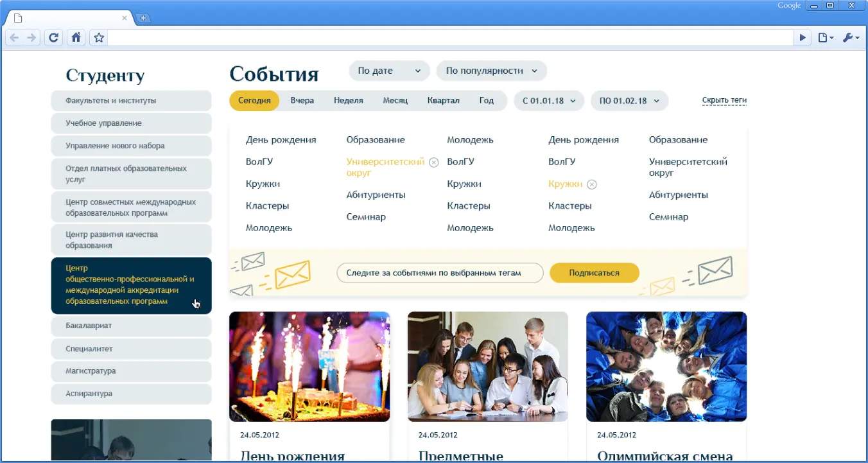Select the Сегодня period tab
The image size is (868, 463).
click(x=254, y=101)
